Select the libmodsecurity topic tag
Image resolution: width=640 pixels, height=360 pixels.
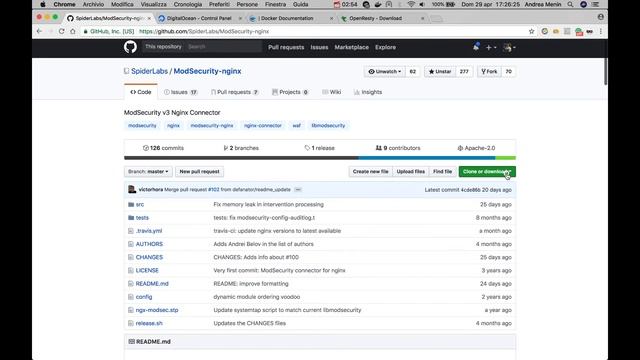pyautogui.click(x=328, y=126)
